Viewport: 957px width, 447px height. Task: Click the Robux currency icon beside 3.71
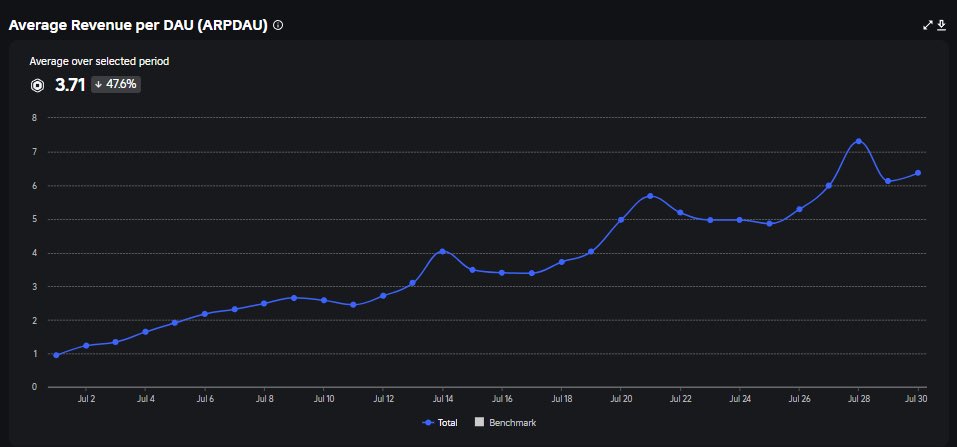pos(37,85)
